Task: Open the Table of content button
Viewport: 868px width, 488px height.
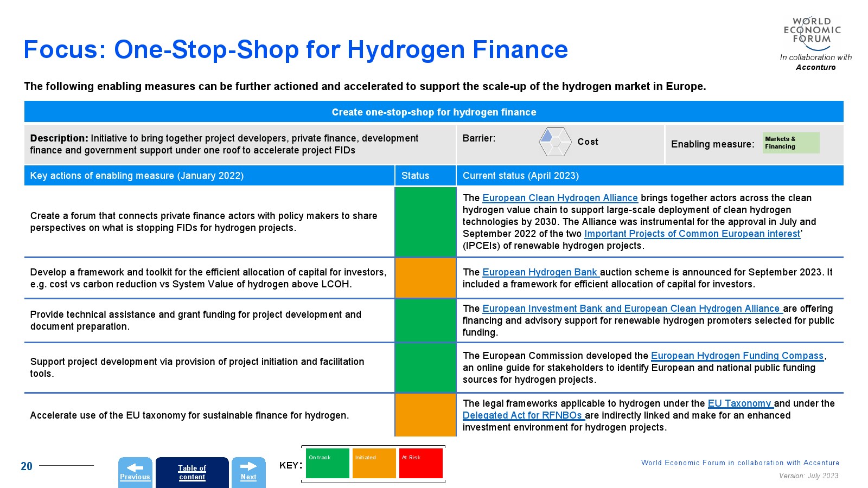Action: click(192, 472)
